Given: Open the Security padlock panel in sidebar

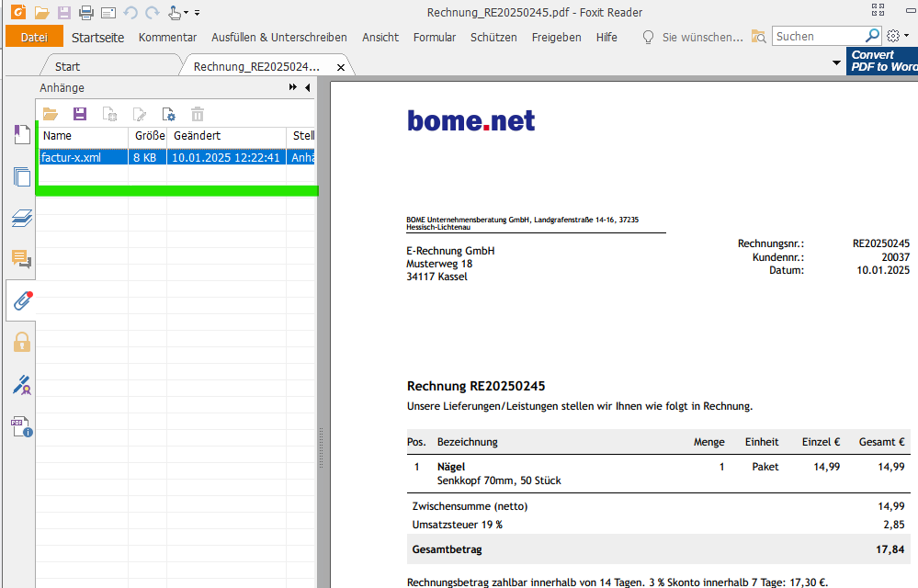Looking at the screenshot, I should click(x=22, y=343).
